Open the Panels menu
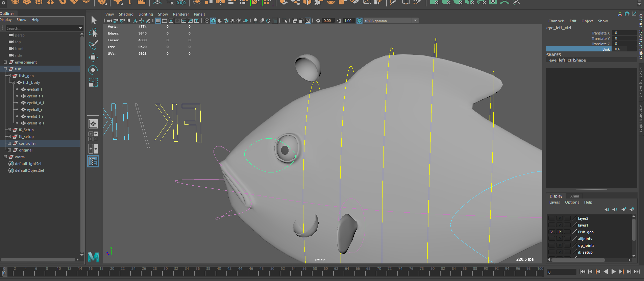Screen dimensions: 644x281 coord(199,14)
